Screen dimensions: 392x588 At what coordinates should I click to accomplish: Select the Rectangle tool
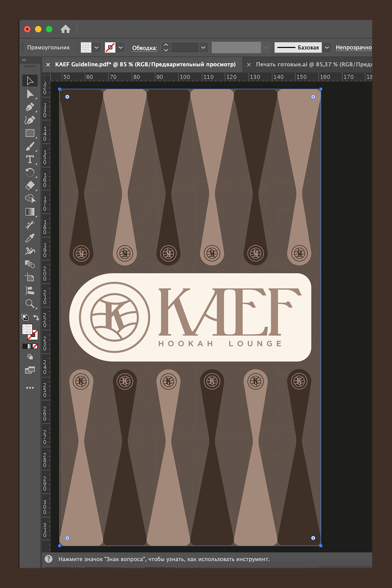[30, 133]
